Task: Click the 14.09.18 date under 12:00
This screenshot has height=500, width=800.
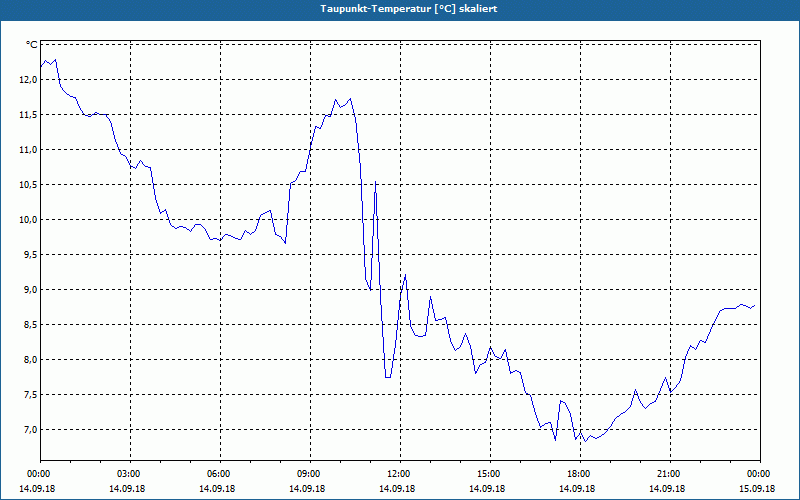Action: pos(396,489)
